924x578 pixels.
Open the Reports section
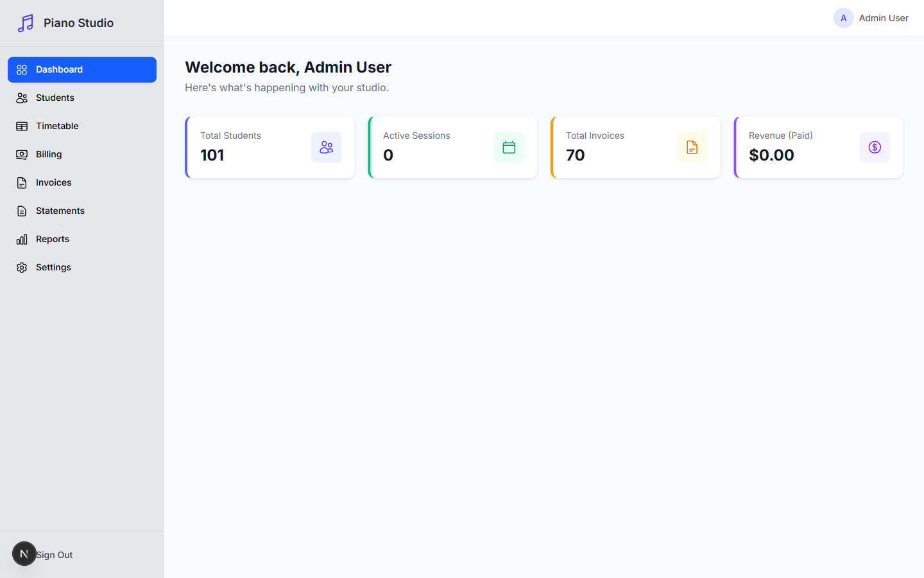(82, 239)
